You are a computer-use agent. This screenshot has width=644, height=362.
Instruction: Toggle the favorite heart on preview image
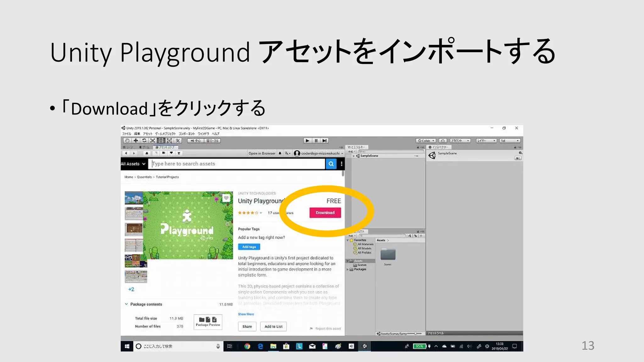226,198
